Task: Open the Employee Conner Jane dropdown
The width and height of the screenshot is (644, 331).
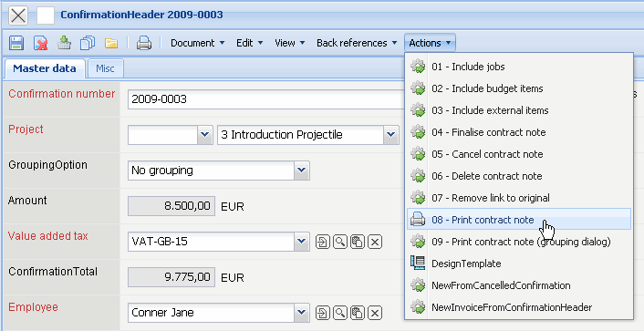Action: pos(302,313)
